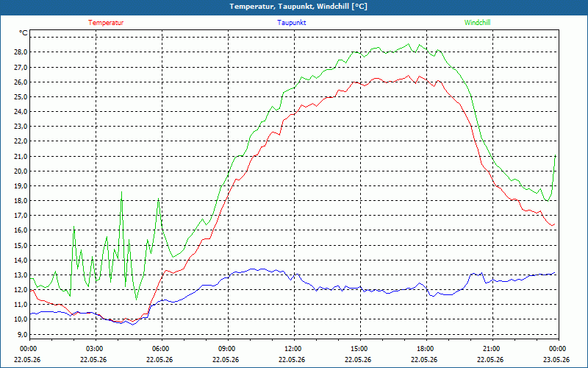This screenshot has height=368, width=588.
Task: Click the '24,0' y-axis label
Action: click(x=21, y=112)
